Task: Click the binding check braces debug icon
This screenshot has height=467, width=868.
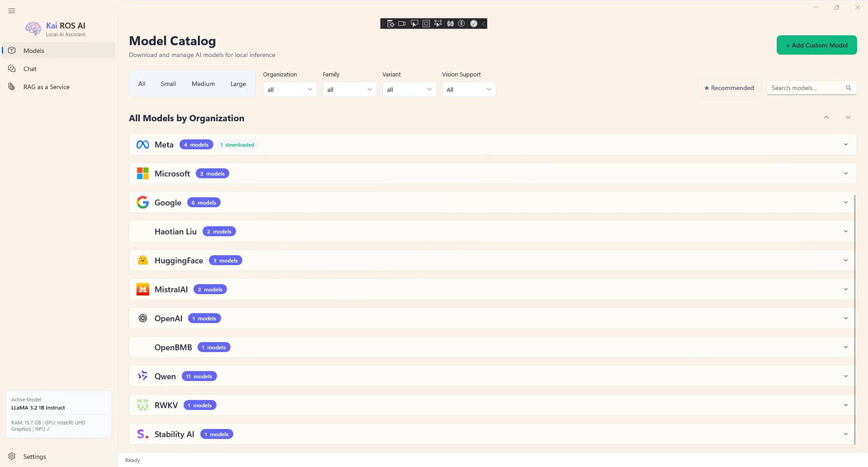Action: click(x=450, y=24)
